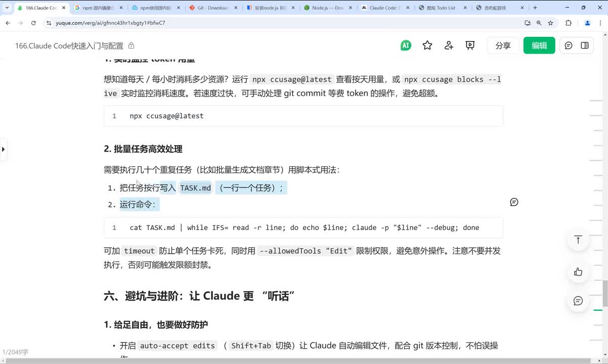Viewport: 608px width, 364px height.
Task: Click the document title 166.Claude Code快速入门与配置
Action: (x=69, y=45)
